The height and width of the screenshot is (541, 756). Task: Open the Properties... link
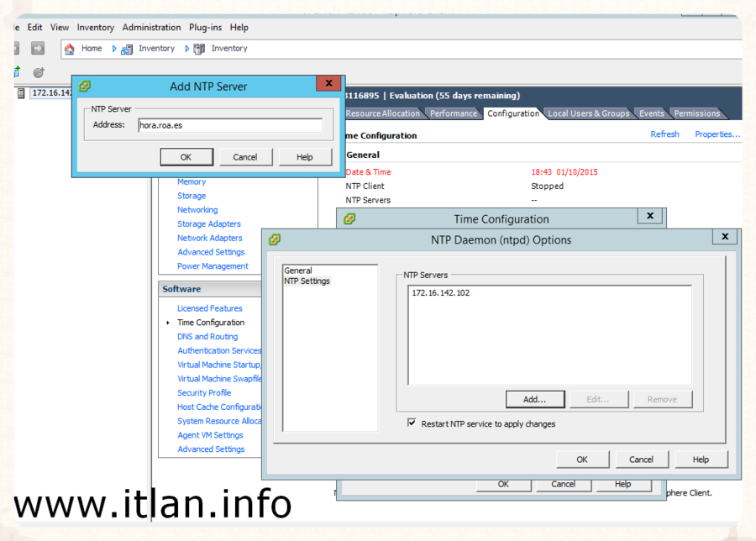point(717,134)
